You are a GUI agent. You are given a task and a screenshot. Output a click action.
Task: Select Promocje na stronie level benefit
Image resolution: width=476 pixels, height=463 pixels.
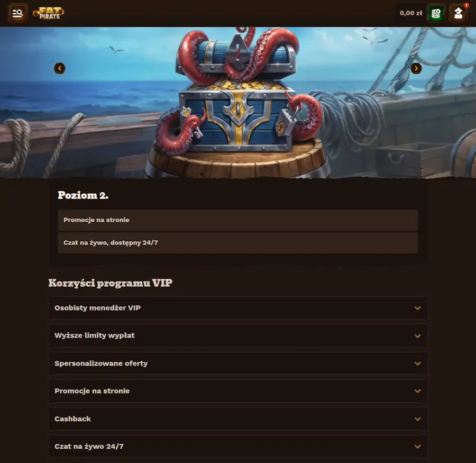pos(238,220)
